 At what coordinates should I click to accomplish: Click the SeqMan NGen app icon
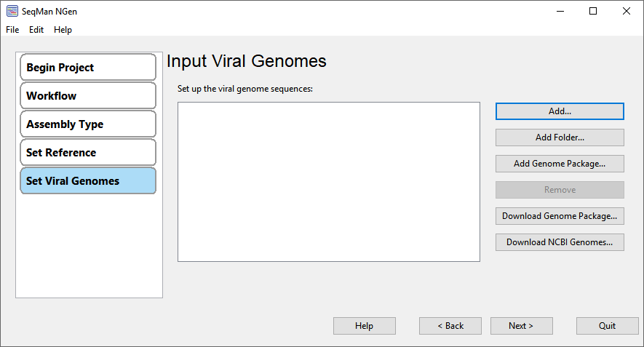coord(12,11)
